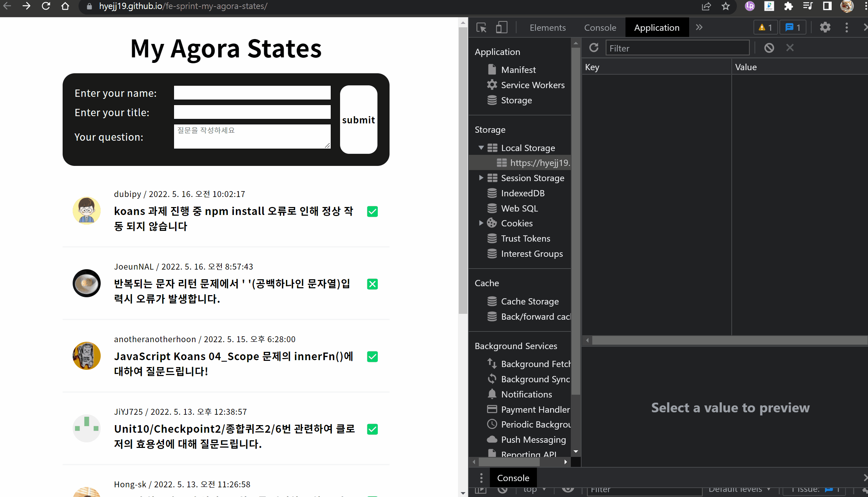Switch to the Console tab
This screenshot has height=497, width=868.
tap(600, 28)
